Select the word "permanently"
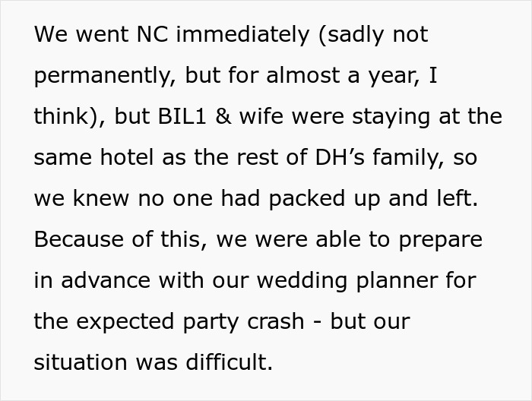The image size is (532, 401). coord(101,76)
